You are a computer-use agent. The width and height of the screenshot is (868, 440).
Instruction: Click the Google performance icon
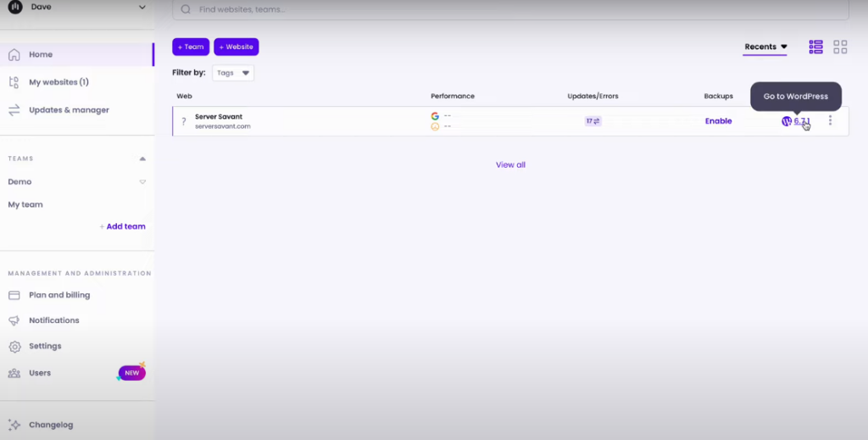435,116
